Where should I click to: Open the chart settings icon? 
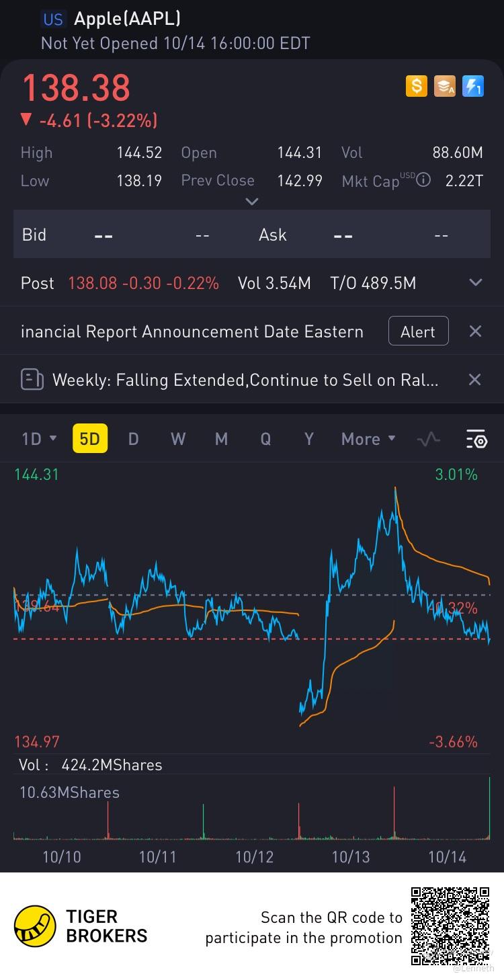[x=476, y=440]
